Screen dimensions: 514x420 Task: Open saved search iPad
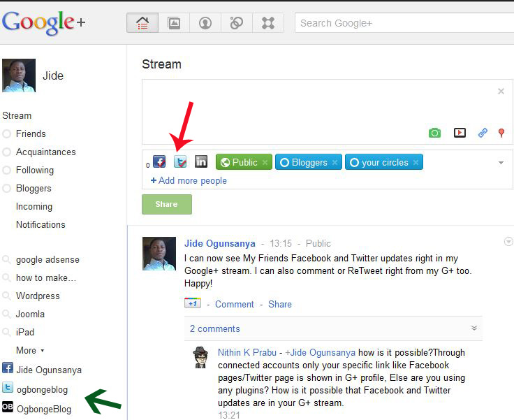click(25, 332)
